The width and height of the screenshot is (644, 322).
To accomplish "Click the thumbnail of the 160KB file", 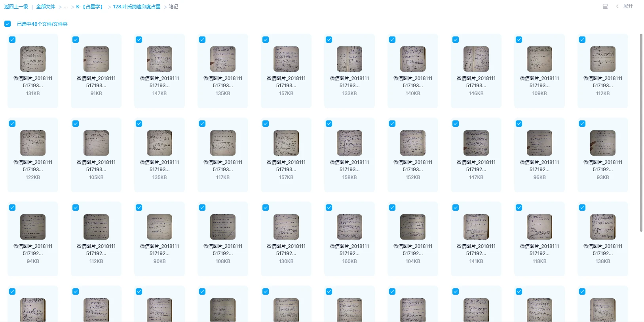I will coord(350,227).
